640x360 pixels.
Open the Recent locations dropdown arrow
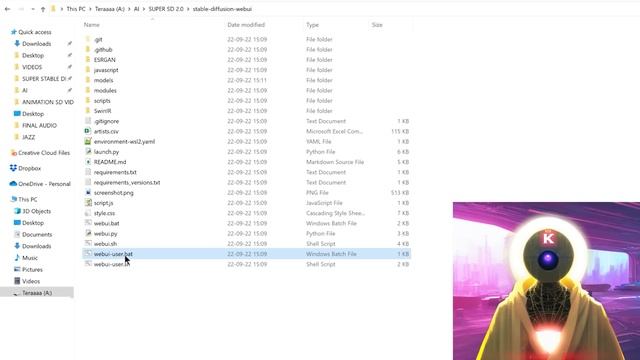click(x=33, y=9)
